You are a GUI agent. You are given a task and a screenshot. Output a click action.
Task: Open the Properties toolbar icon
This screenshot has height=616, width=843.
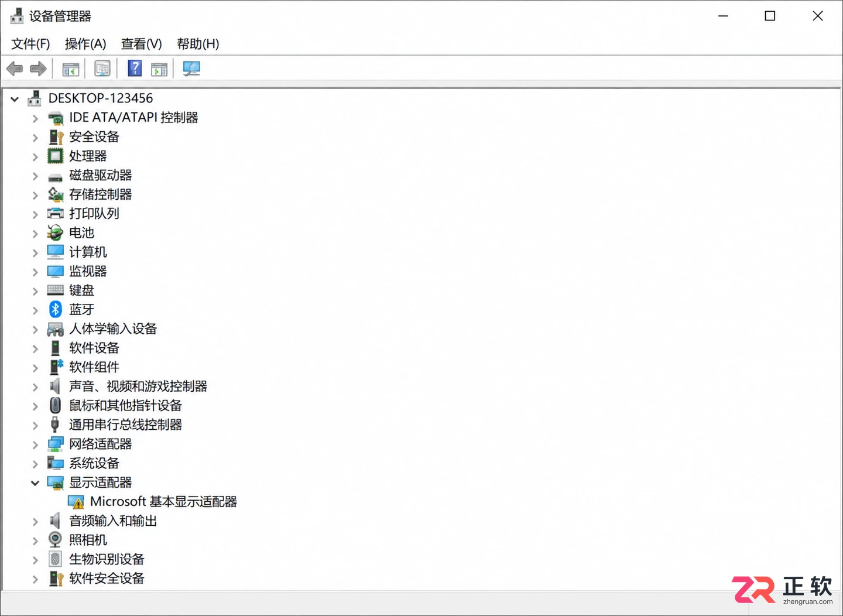tap(102, 69)
